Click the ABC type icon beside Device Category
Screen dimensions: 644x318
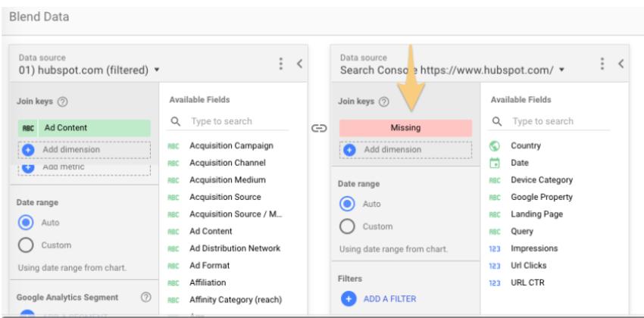click(495, 180)
